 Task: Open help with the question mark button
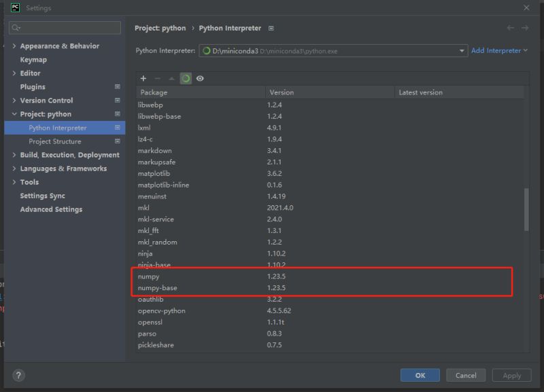[x=19, y=375]
